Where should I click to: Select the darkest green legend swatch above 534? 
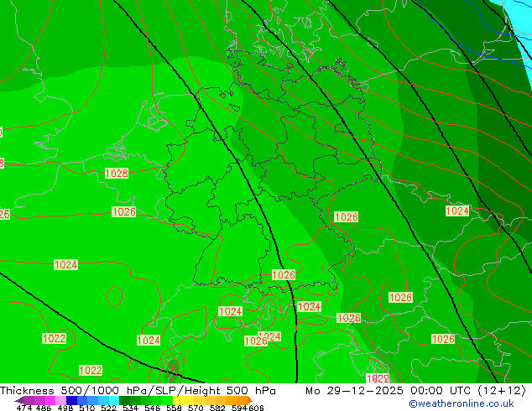[x=124, y=400]
